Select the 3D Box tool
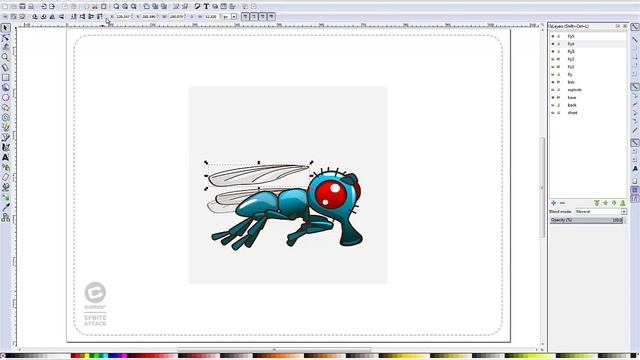 click(5, 87)
